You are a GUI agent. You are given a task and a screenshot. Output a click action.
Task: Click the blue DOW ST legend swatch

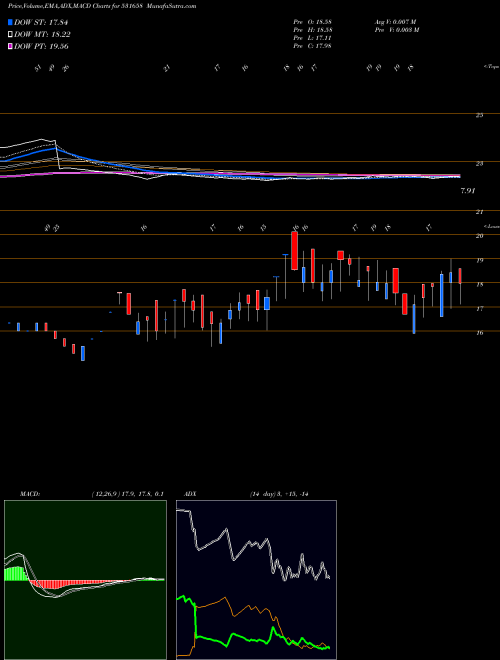(x=10, y=22)
